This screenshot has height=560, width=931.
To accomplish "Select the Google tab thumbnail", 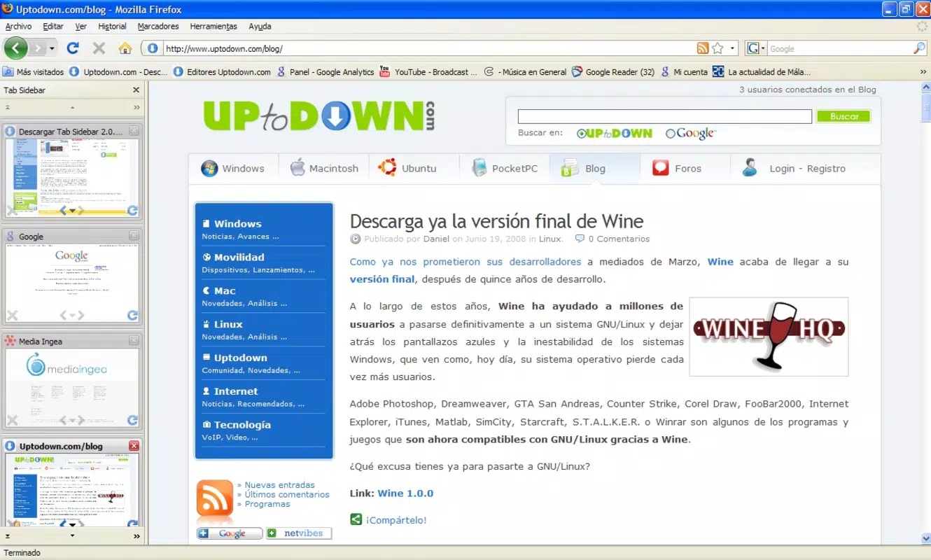I will pos(72,282).
